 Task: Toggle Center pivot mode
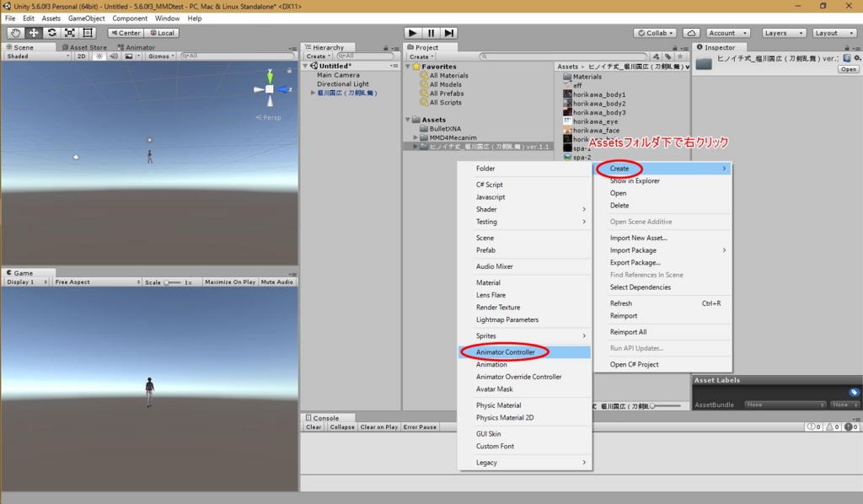126,33
